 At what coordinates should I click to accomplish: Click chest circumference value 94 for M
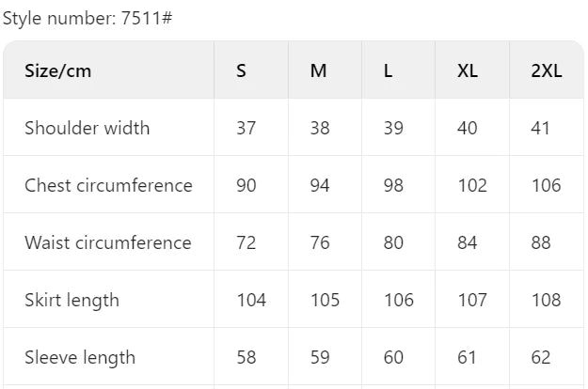(x=320, y=185)
